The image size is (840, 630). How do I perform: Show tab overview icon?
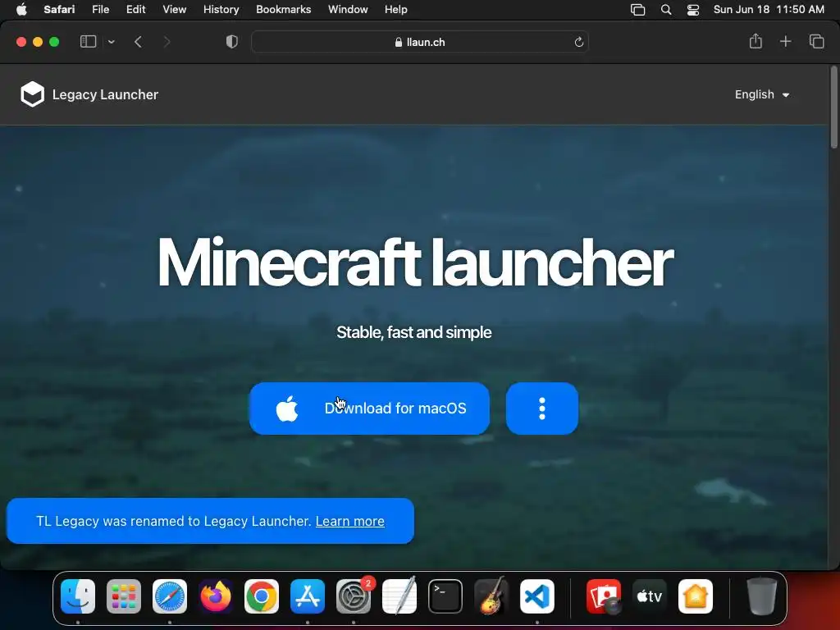point(816,41)
